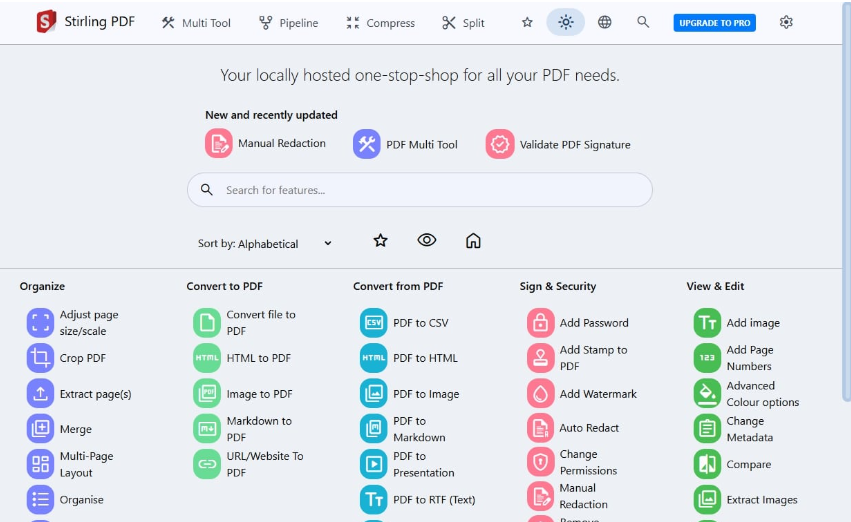Open the Validate PDF Signature link
851x522 pixels.
coord(559,144)
